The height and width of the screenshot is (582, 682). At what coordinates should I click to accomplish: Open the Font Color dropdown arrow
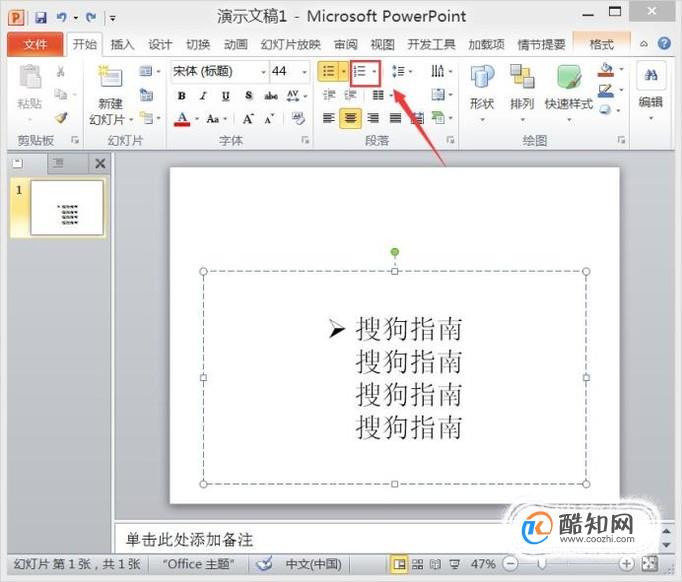(197, 119)
